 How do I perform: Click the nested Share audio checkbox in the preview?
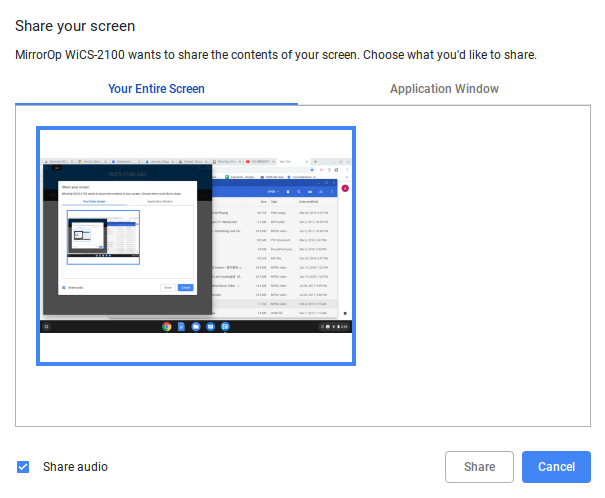coord(64,287)
